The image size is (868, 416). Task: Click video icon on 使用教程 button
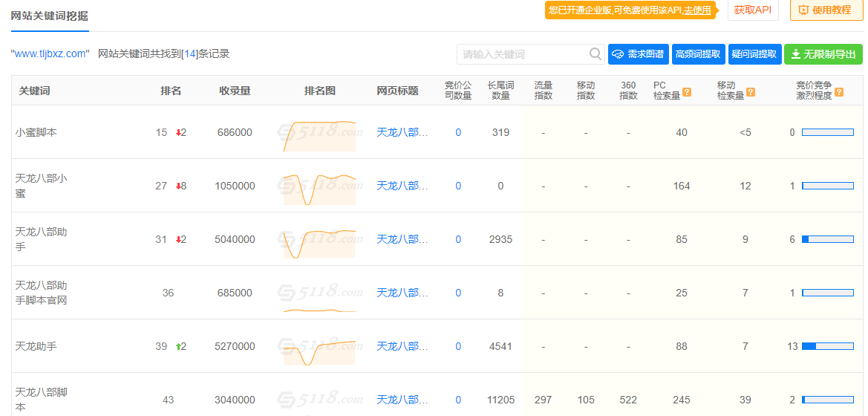point(804,10)
